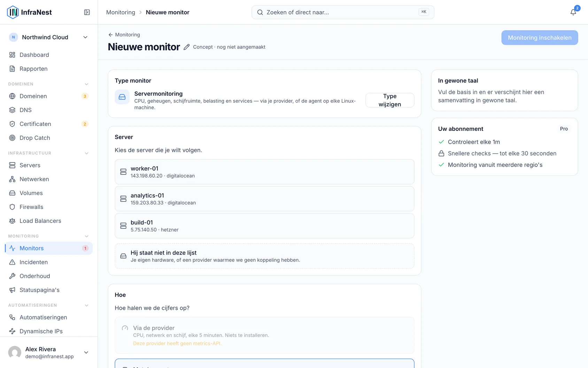588x368 pixels.
Task: Select 'Via de provider' metrics option
Action: (x=264, y=335)
